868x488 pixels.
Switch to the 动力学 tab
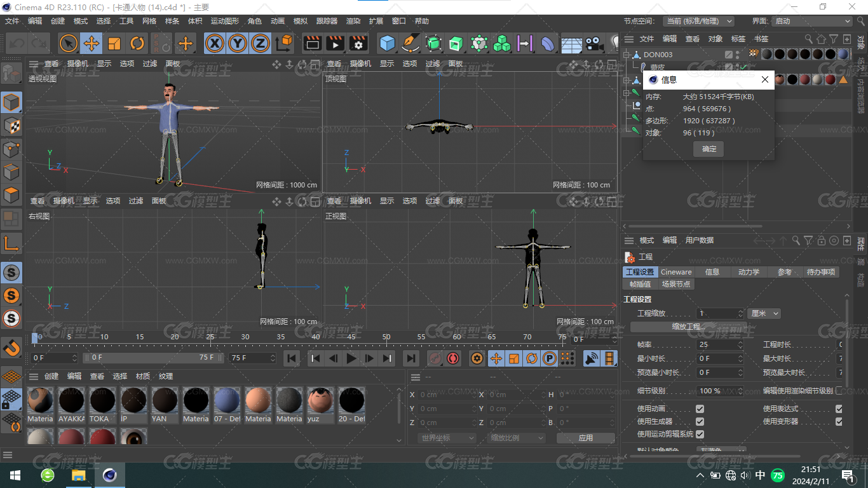[x=749, y=272]
